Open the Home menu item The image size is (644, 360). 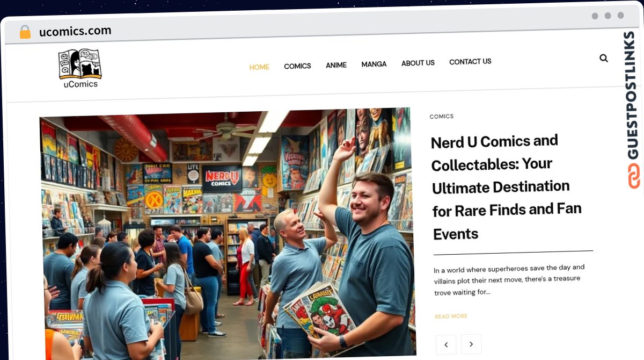pyautogui.click(x=259, y=67)
